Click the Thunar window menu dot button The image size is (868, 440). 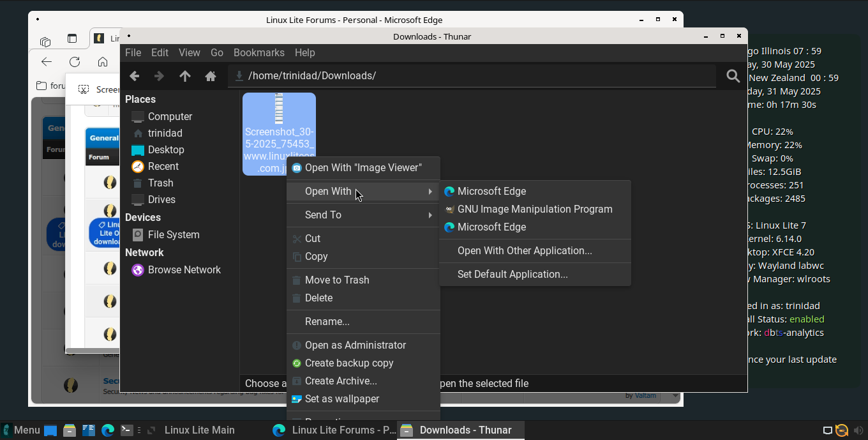click(129, 36)
